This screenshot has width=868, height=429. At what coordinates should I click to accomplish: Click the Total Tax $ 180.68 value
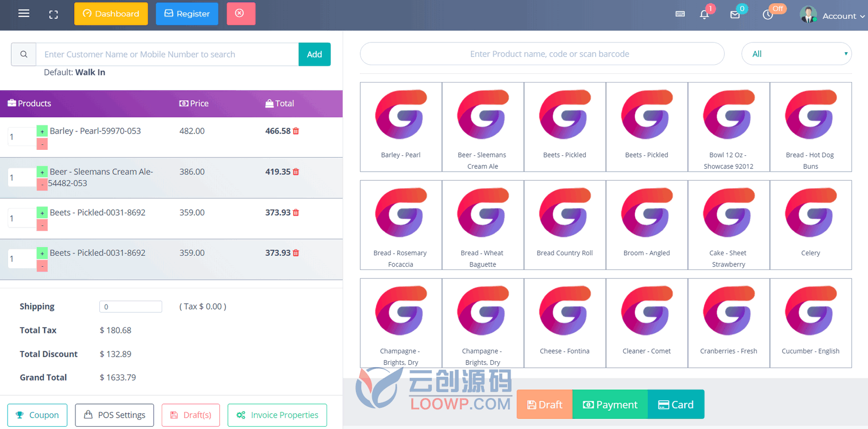pyautogui.click(x=116, y=330)
